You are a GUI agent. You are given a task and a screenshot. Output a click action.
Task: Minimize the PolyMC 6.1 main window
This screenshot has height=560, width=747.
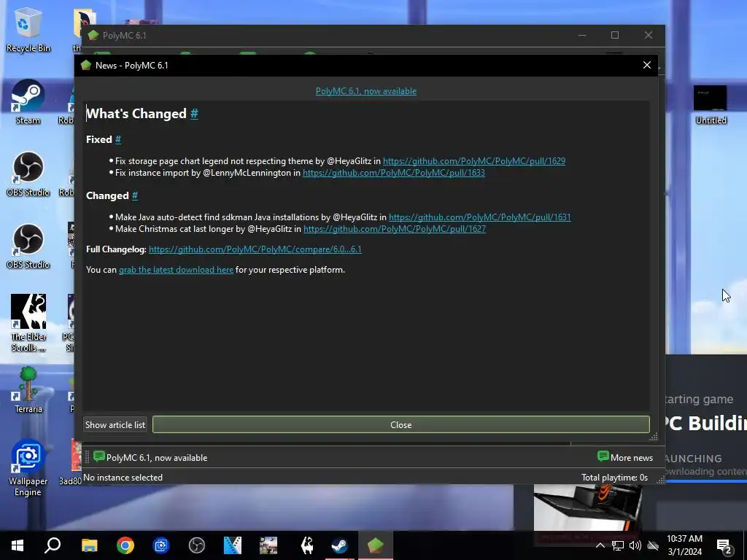click(582, 35)
